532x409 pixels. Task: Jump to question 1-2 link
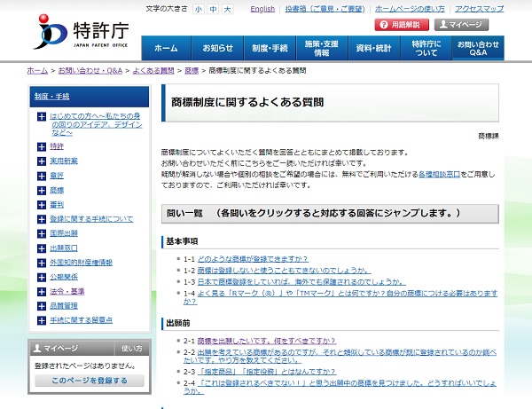pyautogui.click(x=284, y=271)
